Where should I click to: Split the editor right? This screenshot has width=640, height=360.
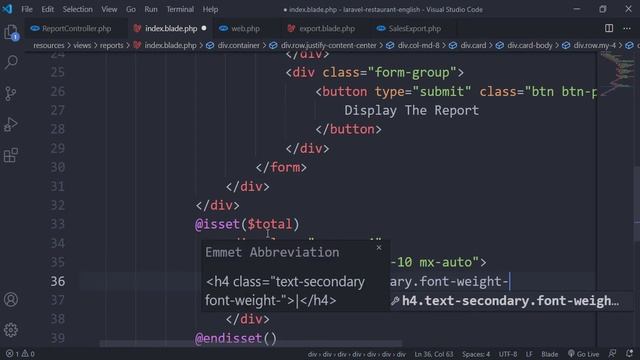[x=609, y=28]
